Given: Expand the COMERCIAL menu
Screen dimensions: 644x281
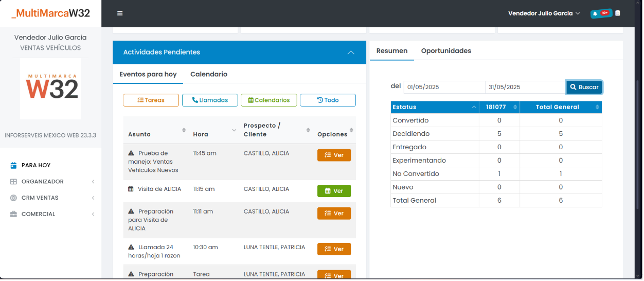Looking at the screenshot, I should (x=93, y=214).
